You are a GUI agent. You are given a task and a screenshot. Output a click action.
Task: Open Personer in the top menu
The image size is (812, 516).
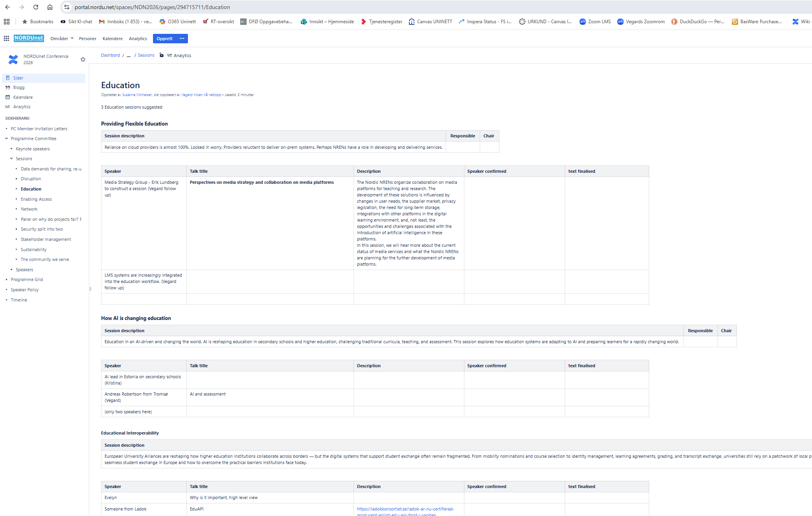(87, 39)
